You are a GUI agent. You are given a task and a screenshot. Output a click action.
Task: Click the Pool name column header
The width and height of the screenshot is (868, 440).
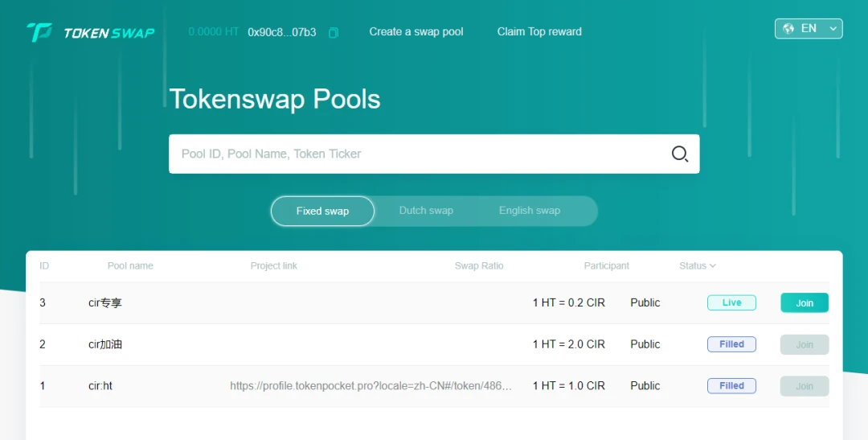tap(130, 266)
